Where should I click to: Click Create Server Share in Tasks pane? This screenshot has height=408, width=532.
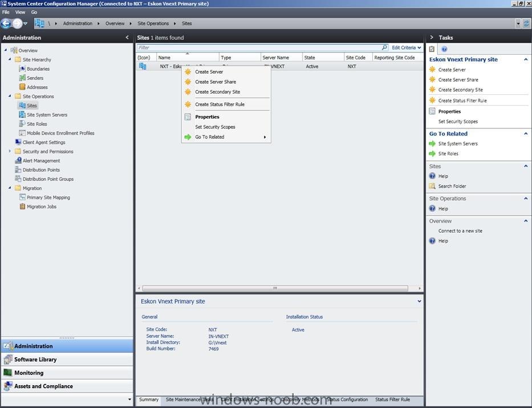[458, 79]
